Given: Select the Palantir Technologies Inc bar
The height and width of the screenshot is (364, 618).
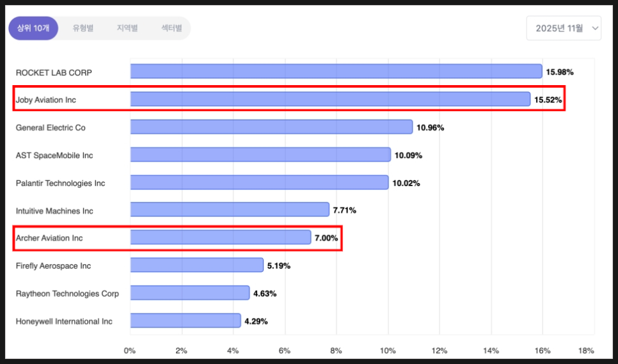Looking at the screenshot, I should tap(259, 183).
